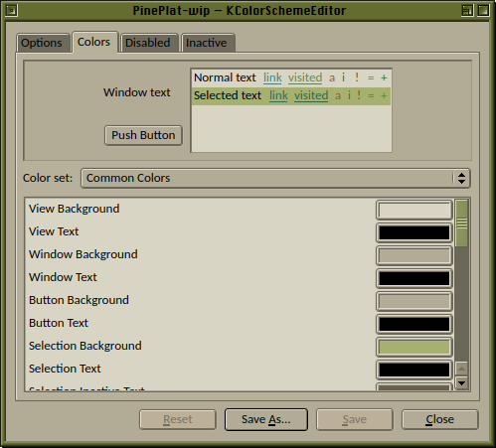
Task: Select the 'Selected text' preview label
Action: click(228, 95)
